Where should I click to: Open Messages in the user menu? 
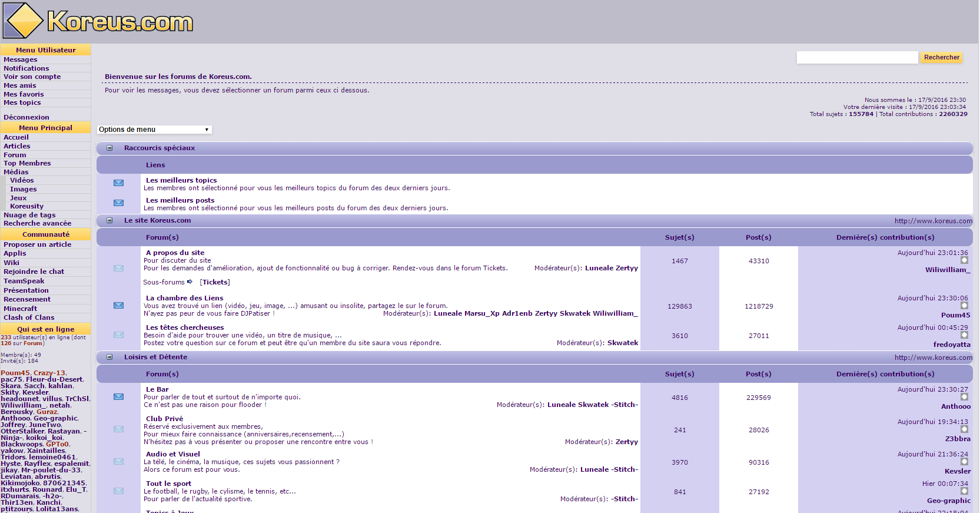coord(21,59)
